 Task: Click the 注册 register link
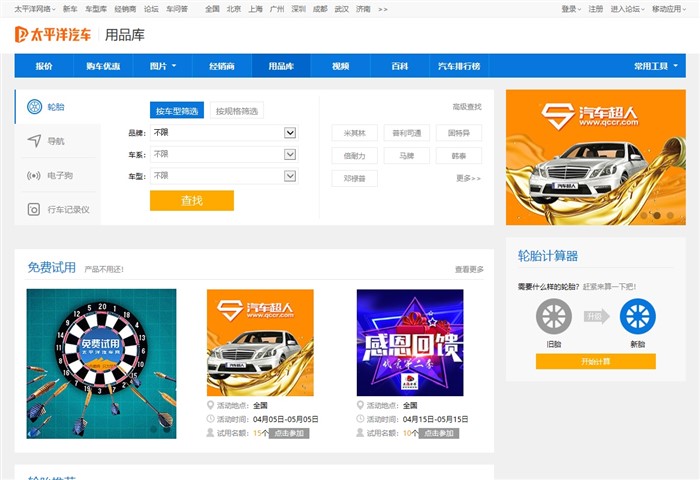(x=596, y=9)
